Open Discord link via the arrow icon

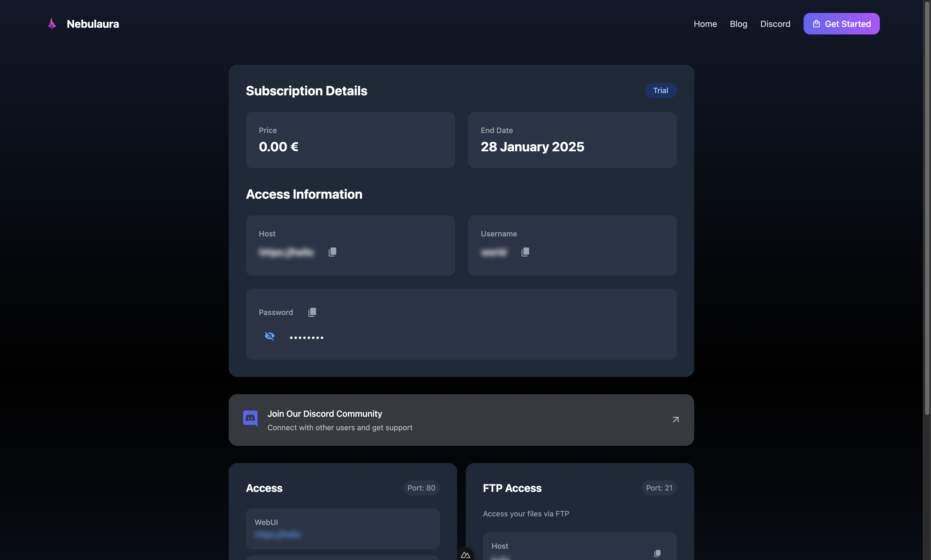pos(675,420)
